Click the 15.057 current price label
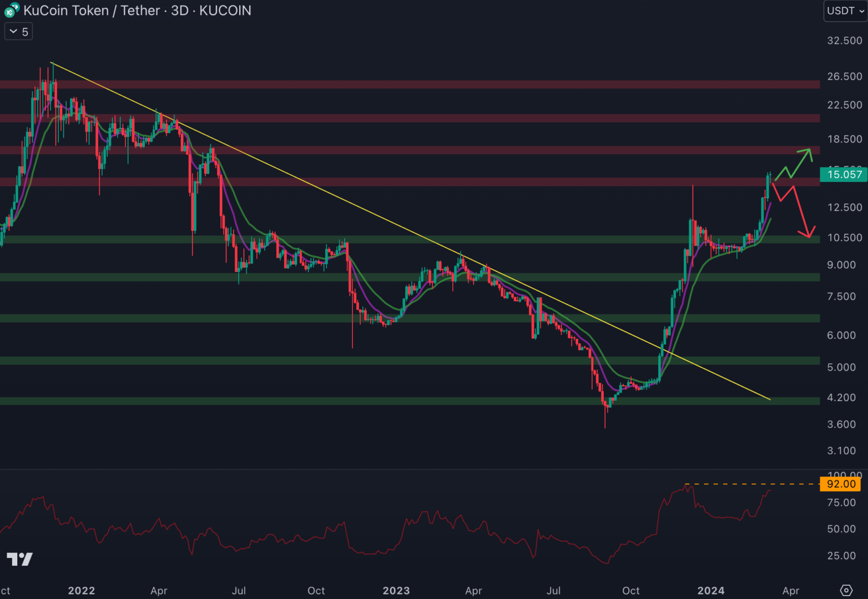The width and height of the screenshot is (868, 599). coord(844,175)
